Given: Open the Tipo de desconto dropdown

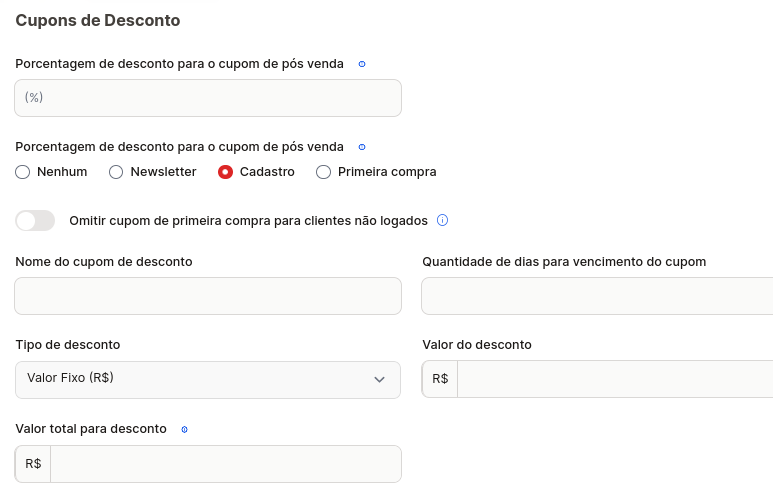Looking at the screenshot, I should pos(208,380).
